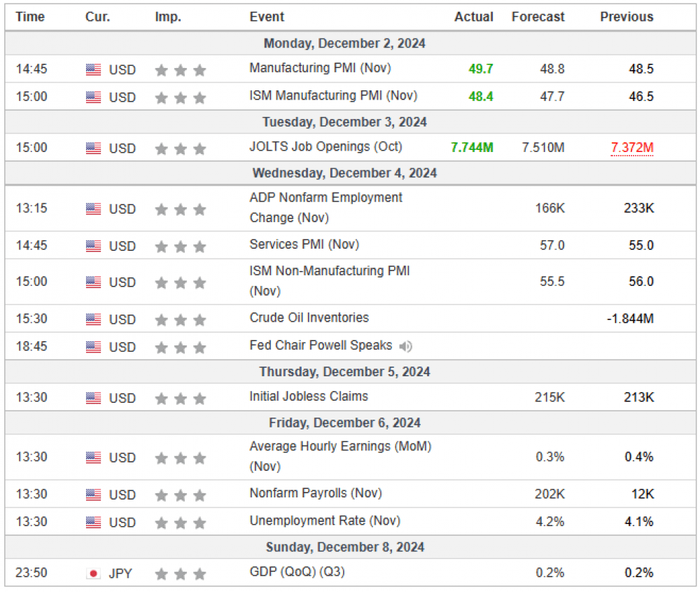
Task: Open Average Hourly Earnings (MoM) (Nov) event
Action: click(x=340, y=456)
